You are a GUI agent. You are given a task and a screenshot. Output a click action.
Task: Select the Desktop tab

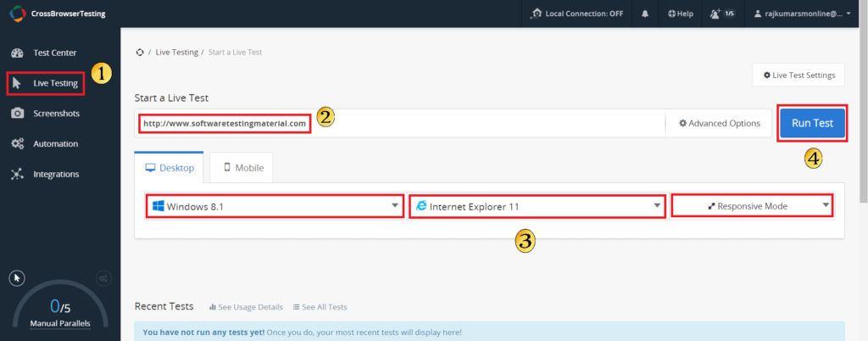[169, 168]
